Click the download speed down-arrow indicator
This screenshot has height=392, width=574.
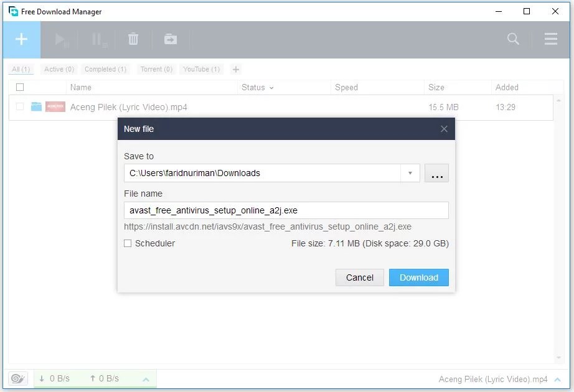[42, 378]
